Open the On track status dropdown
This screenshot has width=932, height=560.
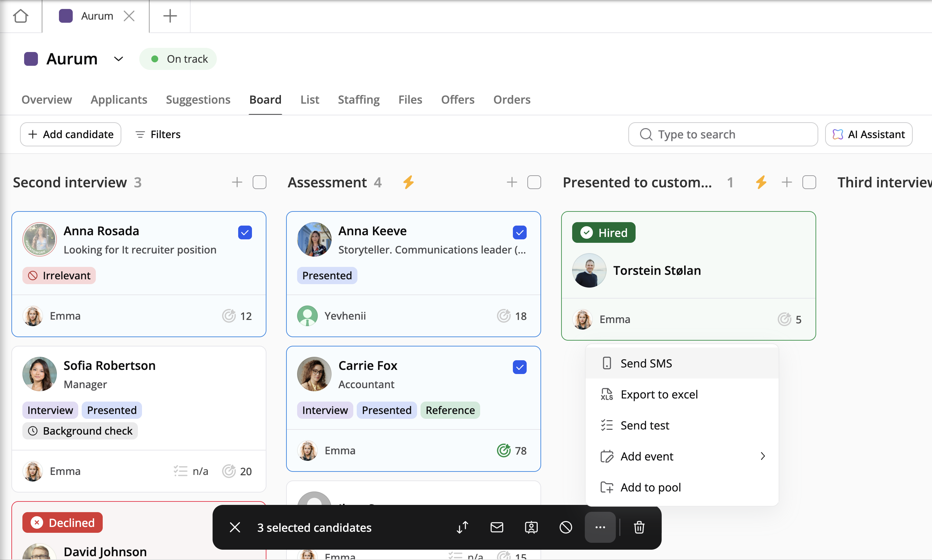pyautogui.click(x=178, y=59)
